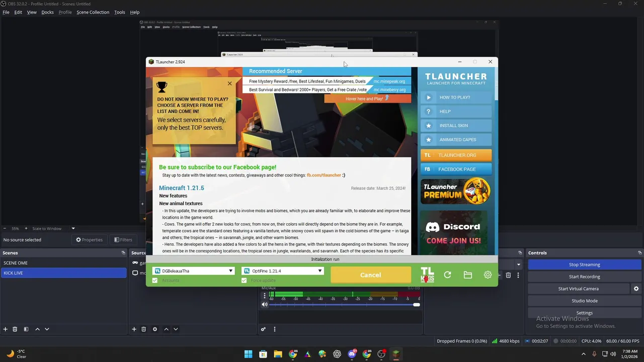Show hidden system tray icons chevron

pos(584,354)
